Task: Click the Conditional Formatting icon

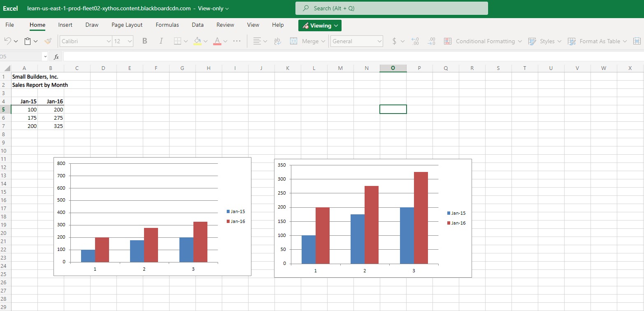Action: point(448,41)
